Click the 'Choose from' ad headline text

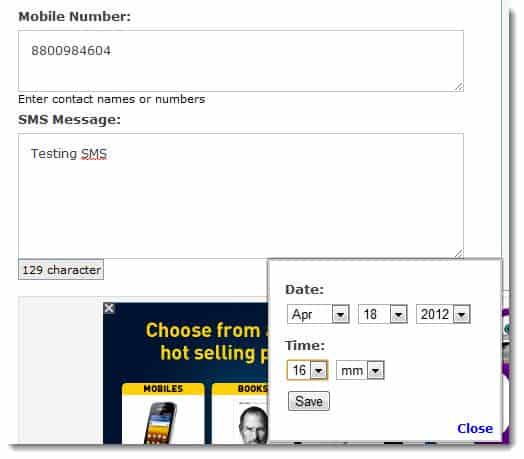coord(203,330)
